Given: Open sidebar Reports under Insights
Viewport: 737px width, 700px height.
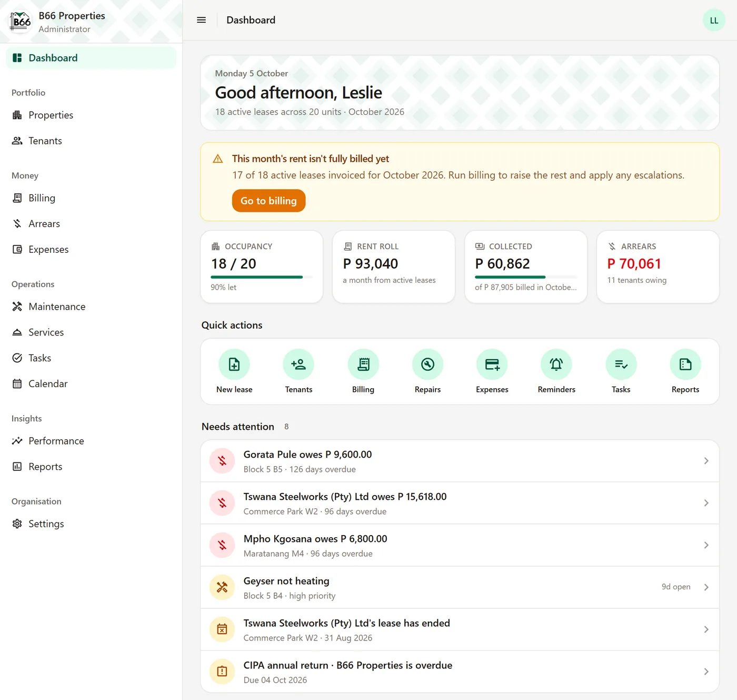Looking at the screenshot, I should point(91,467).
